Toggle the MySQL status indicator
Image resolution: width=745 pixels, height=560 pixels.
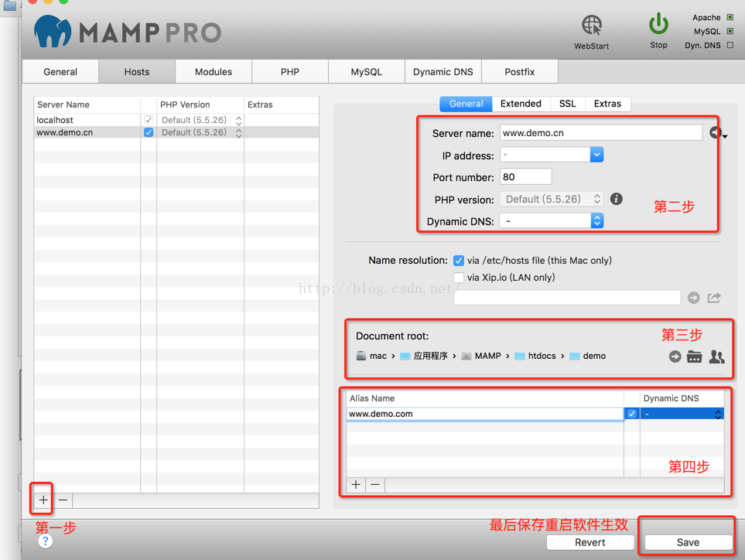[x=730, y=32]
